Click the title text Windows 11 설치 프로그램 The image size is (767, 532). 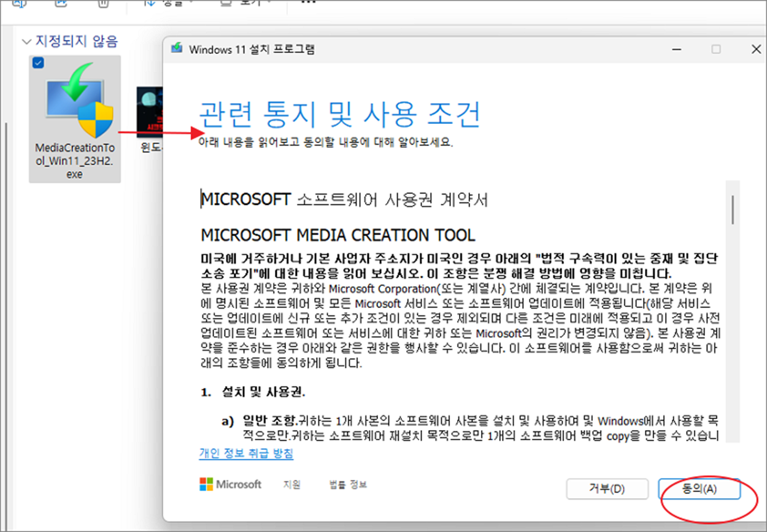[x=252, y=50]
